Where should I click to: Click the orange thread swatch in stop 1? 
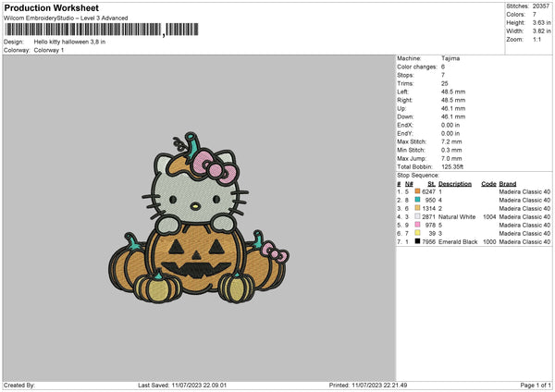click(418, 191)
